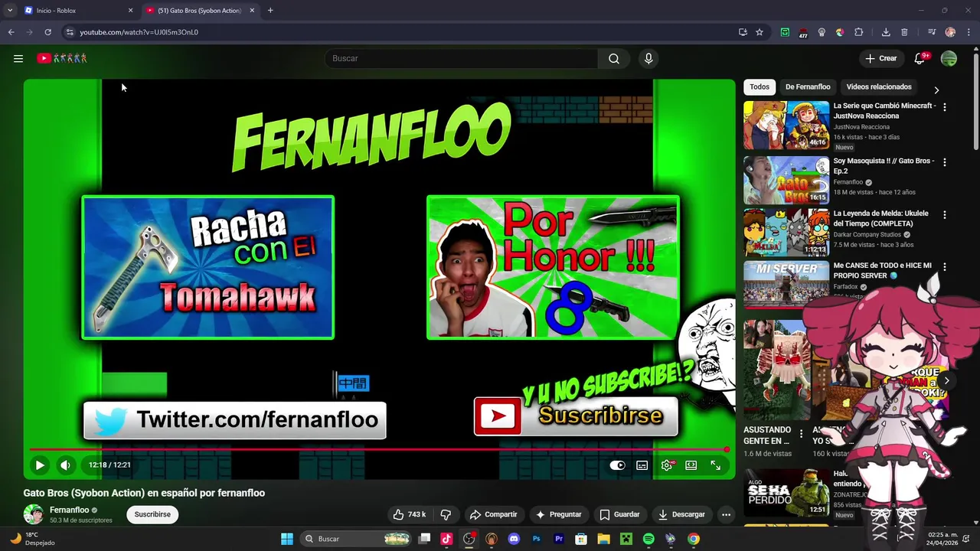Open options for ASUSTANDO GENTE short
Image resolution: width=980 pixels, height=551 pixels.
[801, 434]
